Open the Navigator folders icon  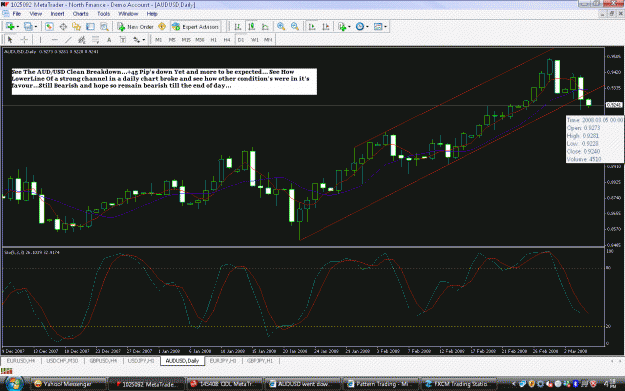(77, 27)
